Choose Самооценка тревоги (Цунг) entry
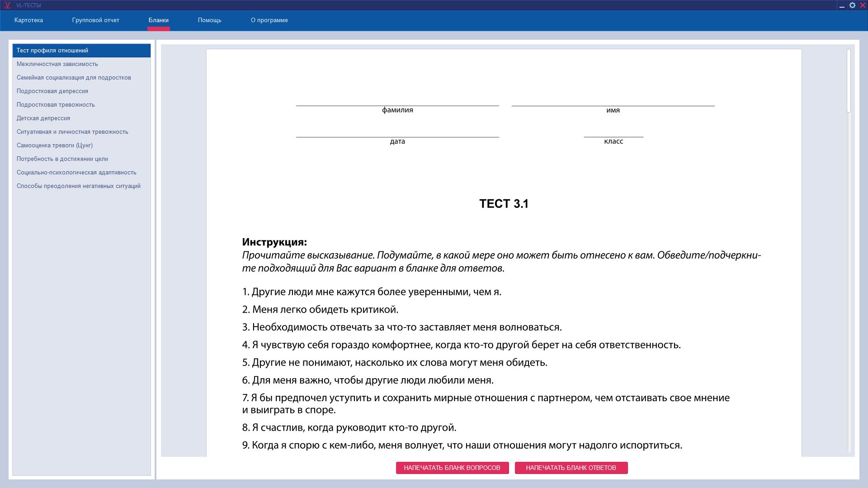The width and height of the screenshot is (868, 488). [x=55, y=145]
